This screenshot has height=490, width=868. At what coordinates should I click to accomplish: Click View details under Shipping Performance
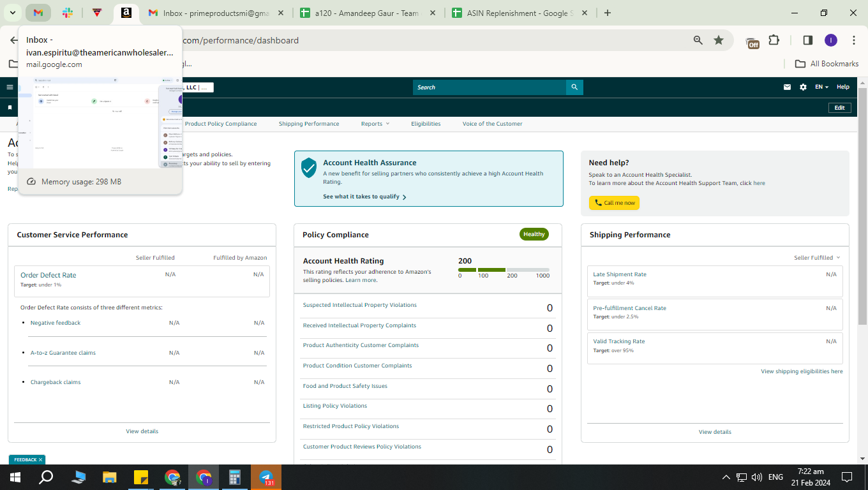click(x=715, y=432)
